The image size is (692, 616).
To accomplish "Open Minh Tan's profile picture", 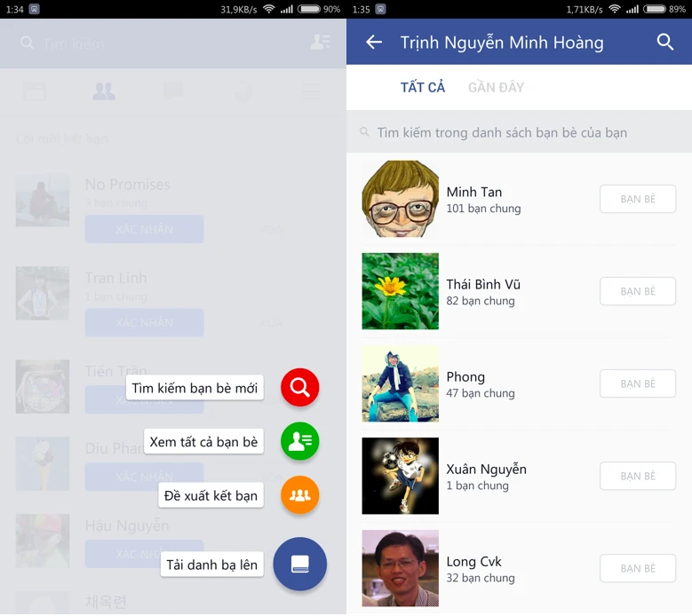I will (401, 199).
